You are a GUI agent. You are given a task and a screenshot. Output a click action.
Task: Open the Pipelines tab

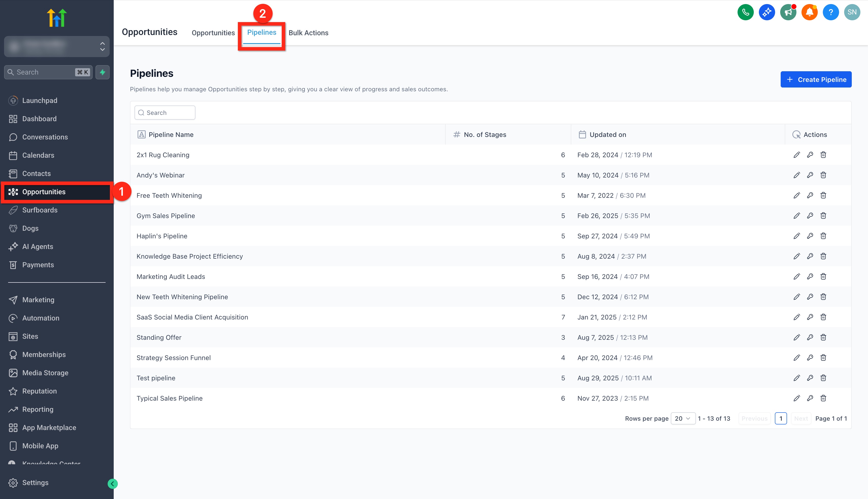pyautogui.click(x=261, y=32)
